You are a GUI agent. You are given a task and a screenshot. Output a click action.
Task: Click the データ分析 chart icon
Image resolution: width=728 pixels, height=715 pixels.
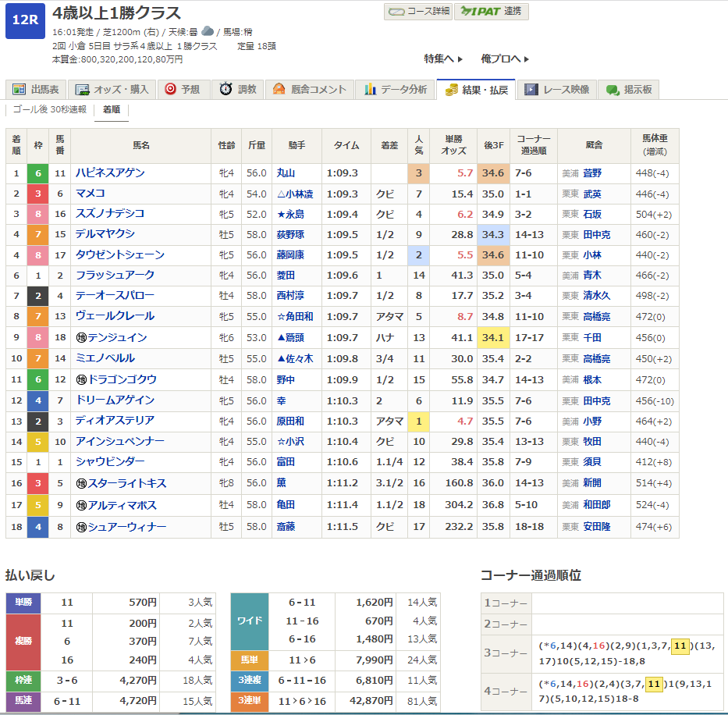(370, 90)
